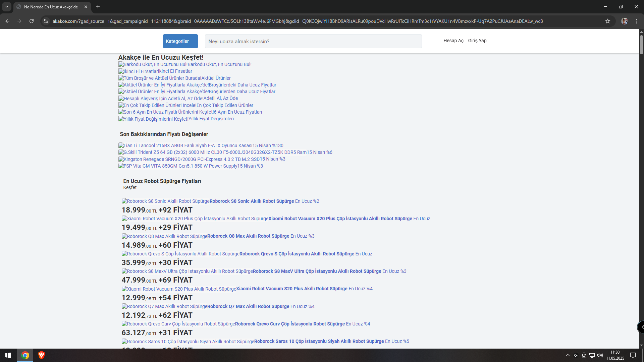Click the scrollbar down arrow
This screenshot has width=644, height=362.
click(641, 345)
